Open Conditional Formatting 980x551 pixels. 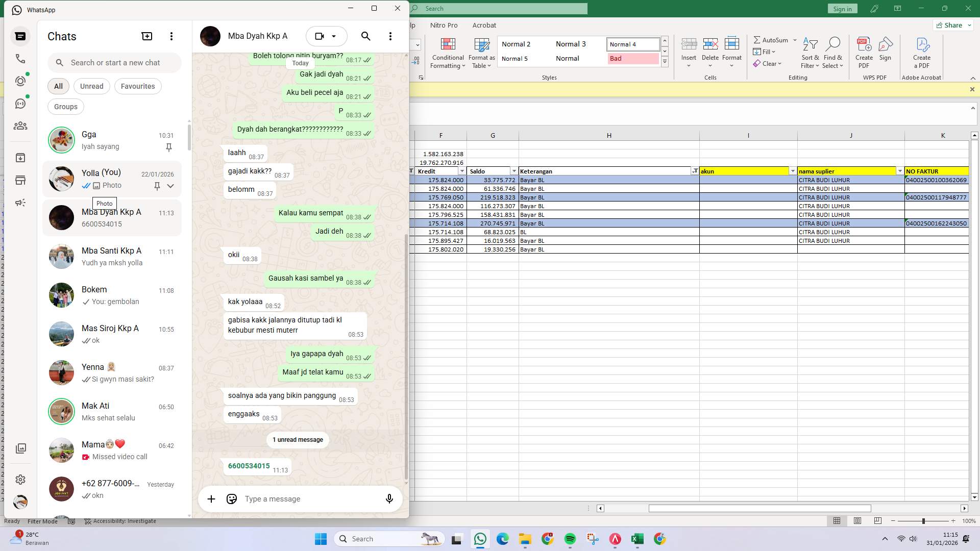pyautogui.click(x=448, y=53)
